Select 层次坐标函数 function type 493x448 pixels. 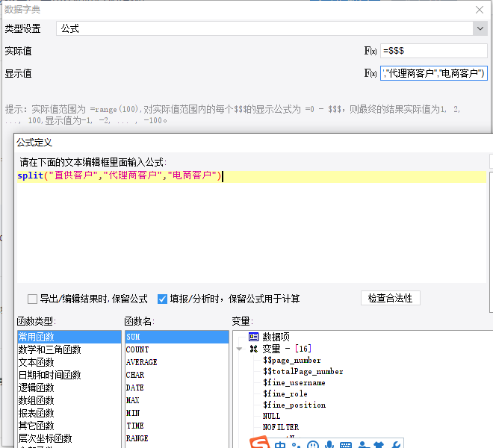(69, 438)
